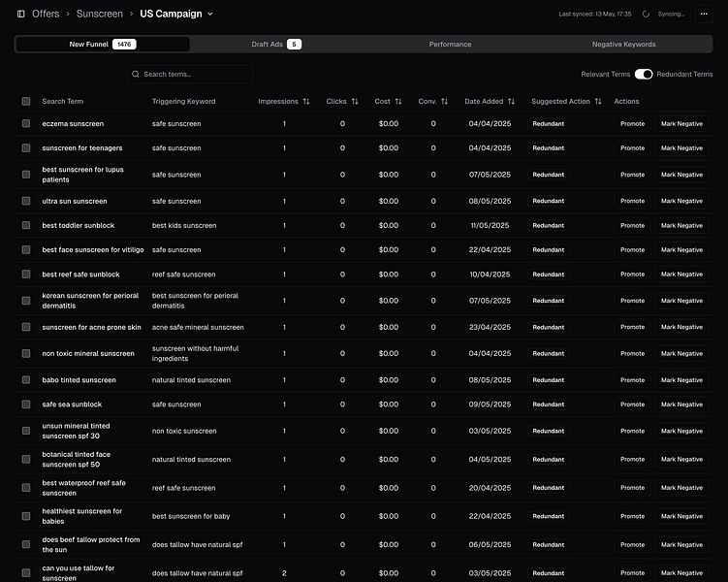Sort by Date Added arrows icon
The width and height of the screenshot is (728, 582).
coord(511,101)
